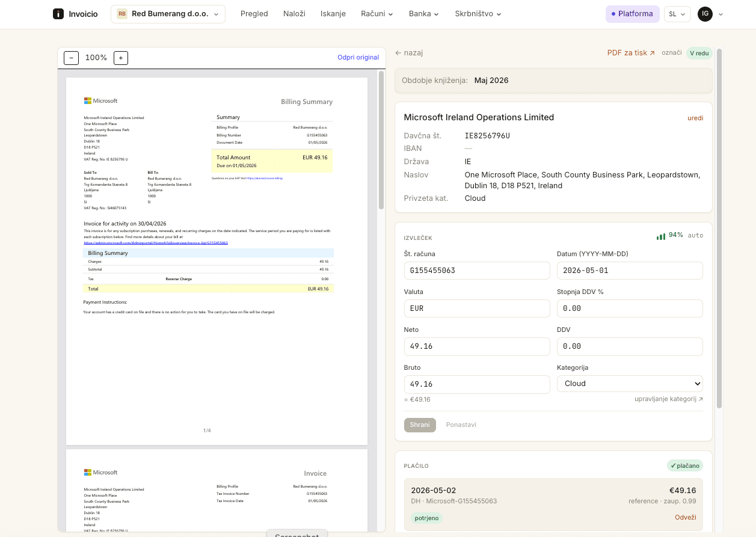Image resolution: width=756 pixels, height=537 pixels.
Task: Click the 100% zoom level text
Action: coord(96,58)
